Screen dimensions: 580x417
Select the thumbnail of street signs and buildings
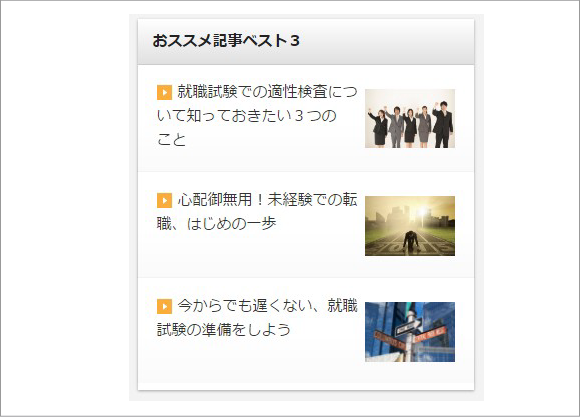coord(410,332)
